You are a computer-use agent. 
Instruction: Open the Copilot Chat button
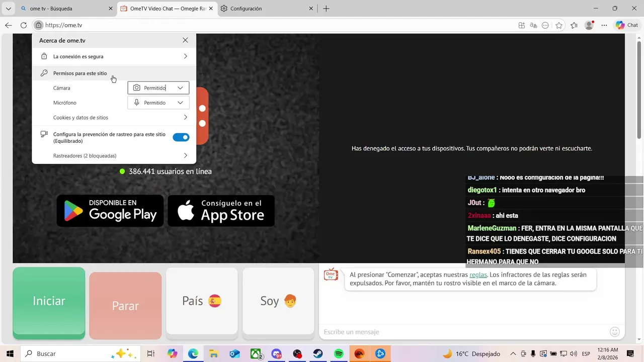coord(627,25)
